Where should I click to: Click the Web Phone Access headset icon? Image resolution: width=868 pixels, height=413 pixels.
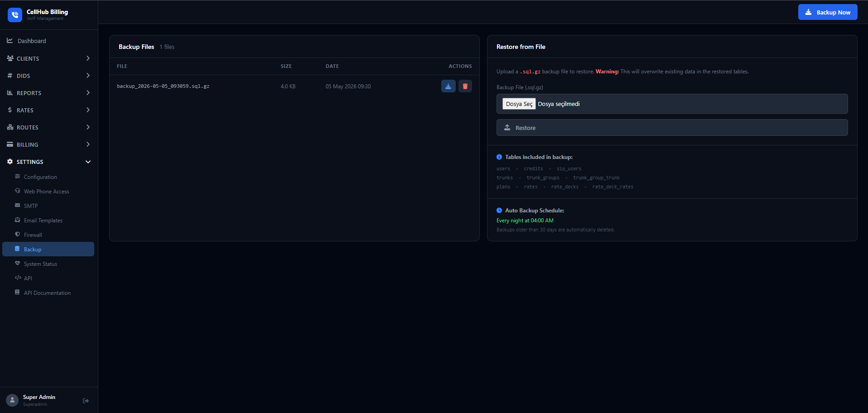(x=18, y=191)
